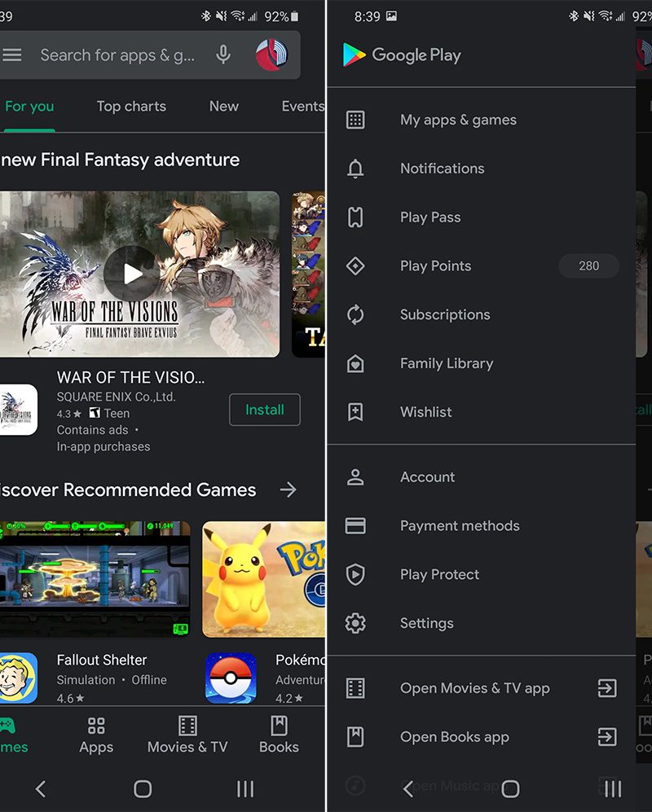Open the Pikachu Pokémon game thumbnail
The height and width of the screenshot is (812, 652).
tap(262, 579)
